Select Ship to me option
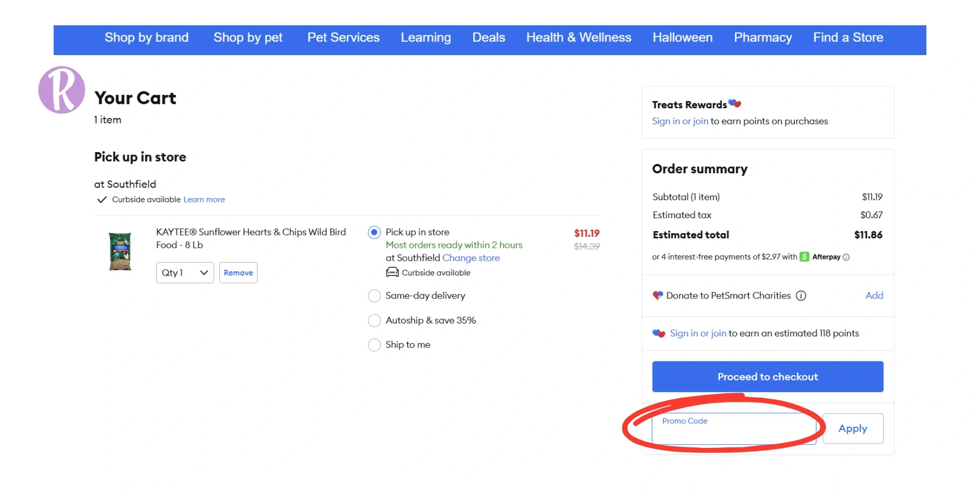 point(374,345)
